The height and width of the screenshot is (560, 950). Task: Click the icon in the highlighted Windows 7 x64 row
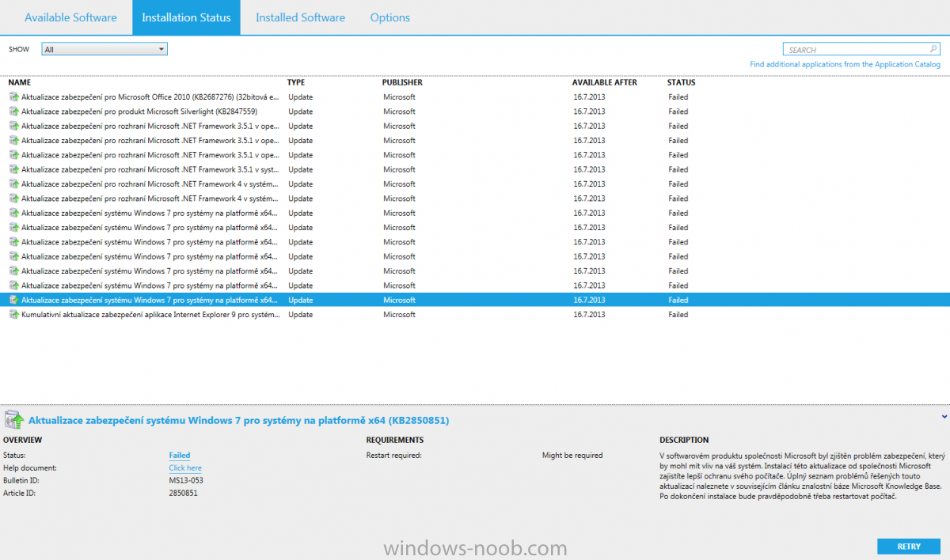pos(13,300)
